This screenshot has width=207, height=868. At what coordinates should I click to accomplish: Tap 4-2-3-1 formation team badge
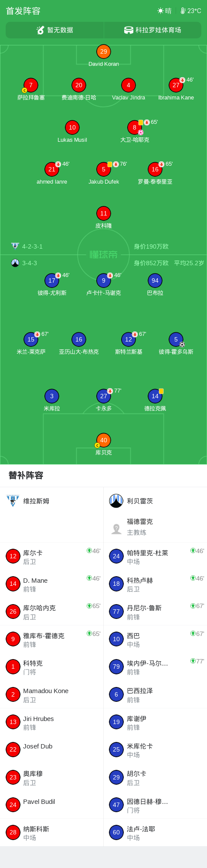15,246
